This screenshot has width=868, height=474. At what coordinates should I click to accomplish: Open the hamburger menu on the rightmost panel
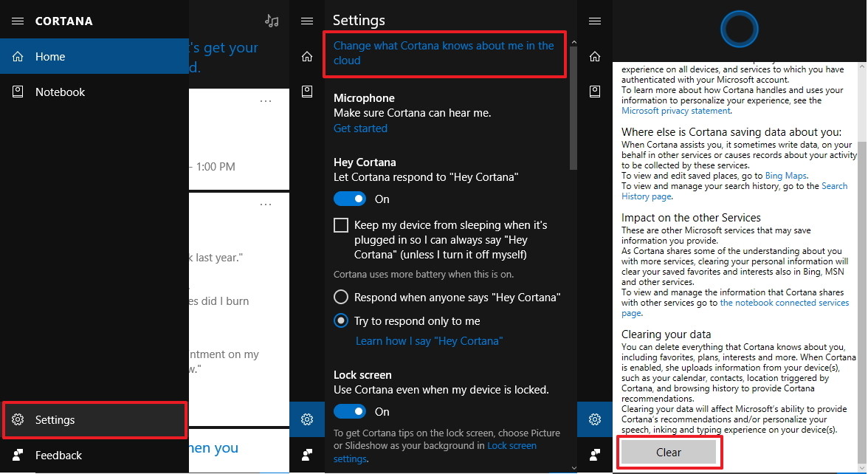click(x=596, y=21)
